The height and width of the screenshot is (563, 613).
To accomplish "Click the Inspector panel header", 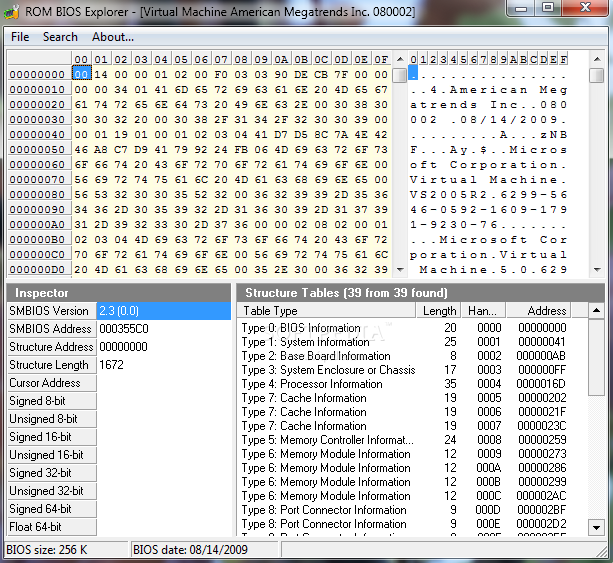I will [x=119, y=292].
